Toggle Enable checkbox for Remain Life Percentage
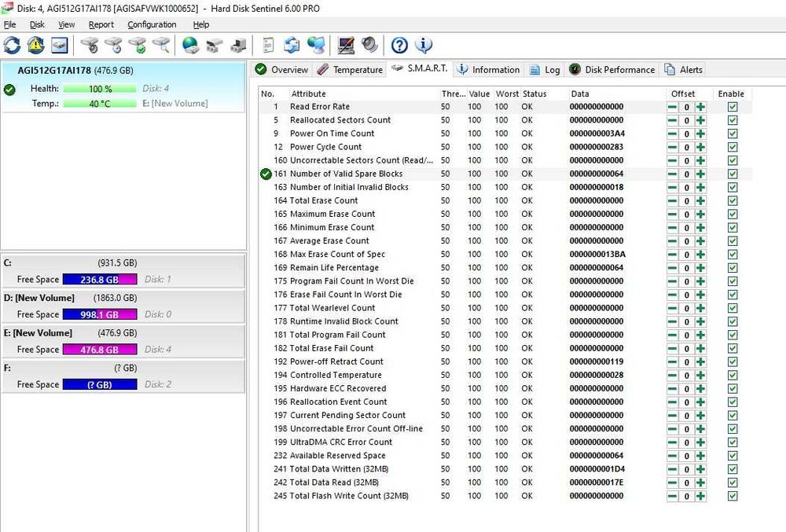The height and width of the screenshot is (532, 786). coord(733,268)
